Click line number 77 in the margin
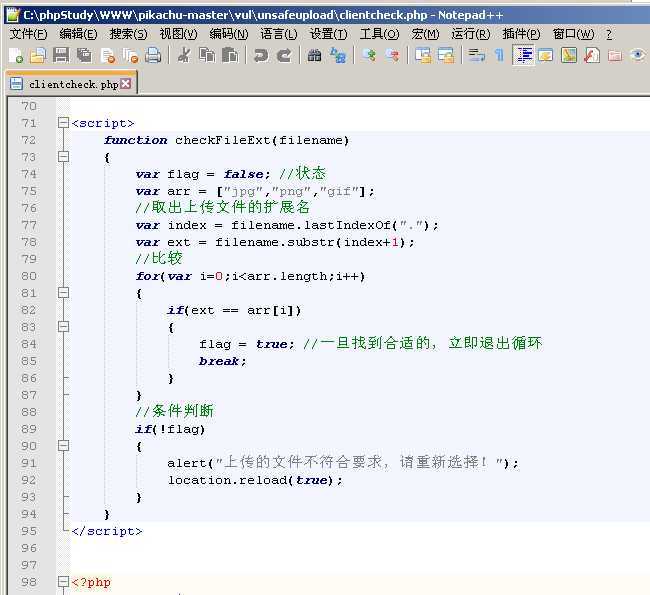 (29, 225)
